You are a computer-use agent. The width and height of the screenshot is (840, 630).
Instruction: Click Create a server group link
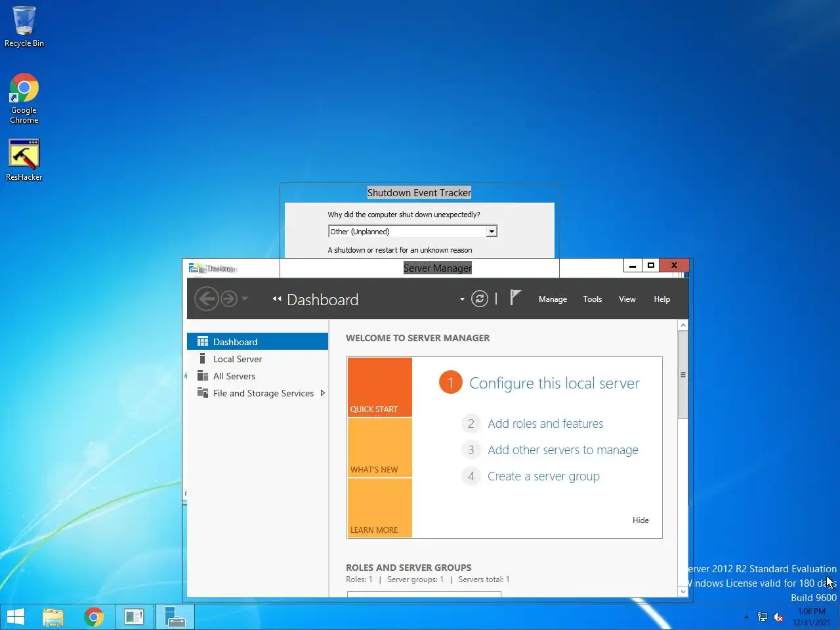click(x=543, y=476)
